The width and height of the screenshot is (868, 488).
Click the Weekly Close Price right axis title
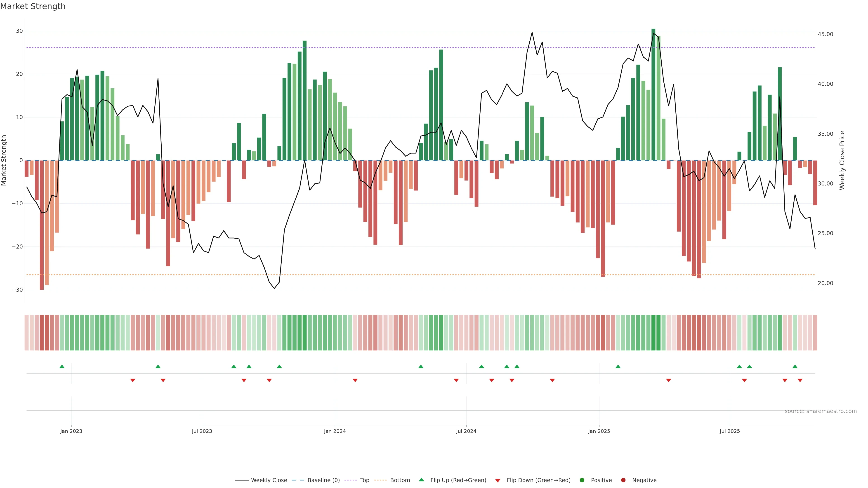[842, 160]
